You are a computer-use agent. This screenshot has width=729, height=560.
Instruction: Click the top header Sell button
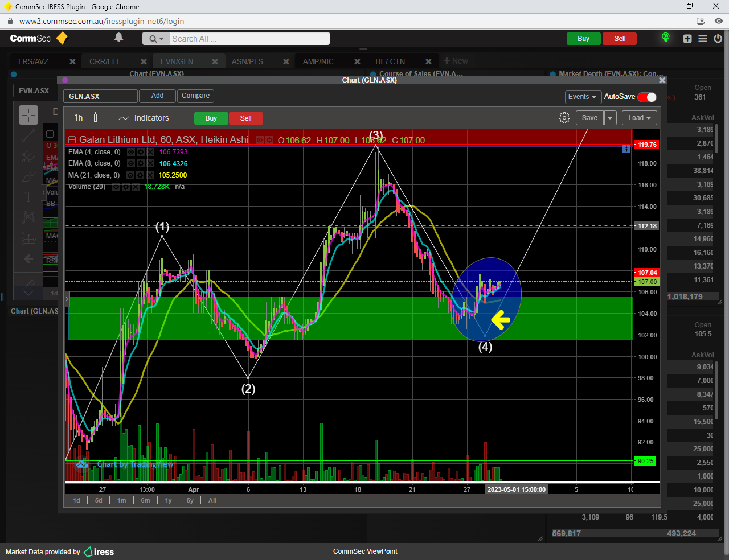[620, 39]
